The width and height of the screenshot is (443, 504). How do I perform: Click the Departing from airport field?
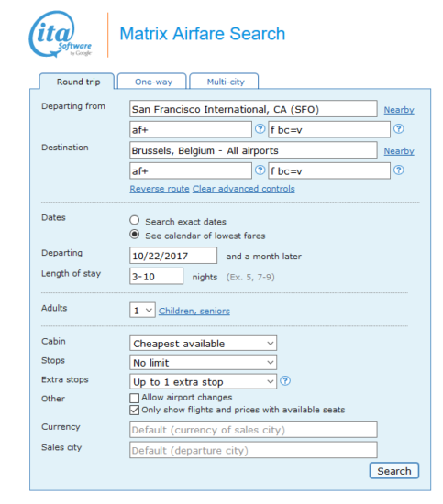[253, 109]
